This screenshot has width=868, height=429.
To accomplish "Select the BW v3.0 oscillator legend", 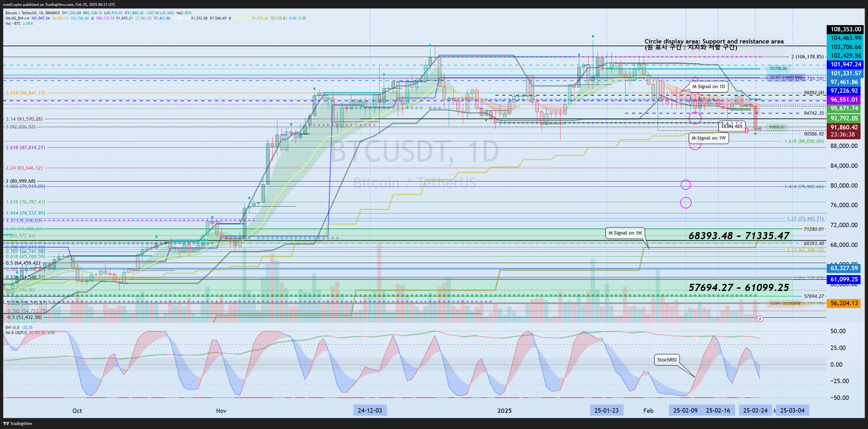I will pos(12,327).
